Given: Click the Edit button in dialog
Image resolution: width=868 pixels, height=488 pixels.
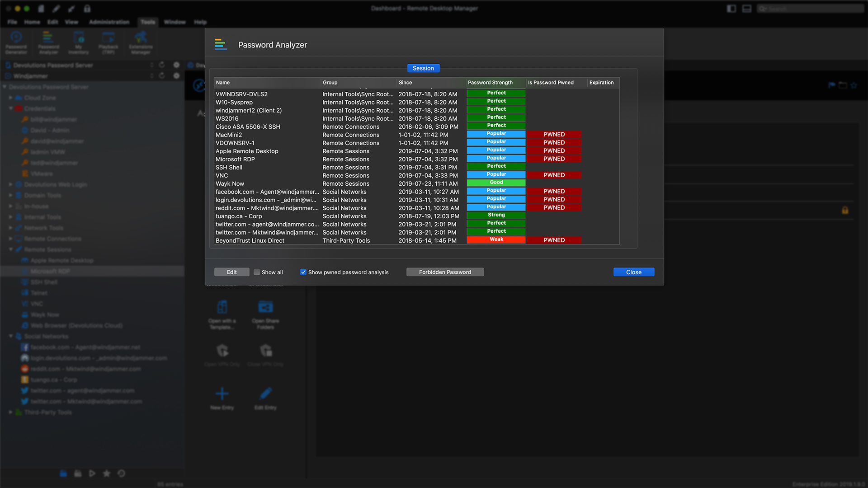Looking at the screenshot, I should 231,272.
